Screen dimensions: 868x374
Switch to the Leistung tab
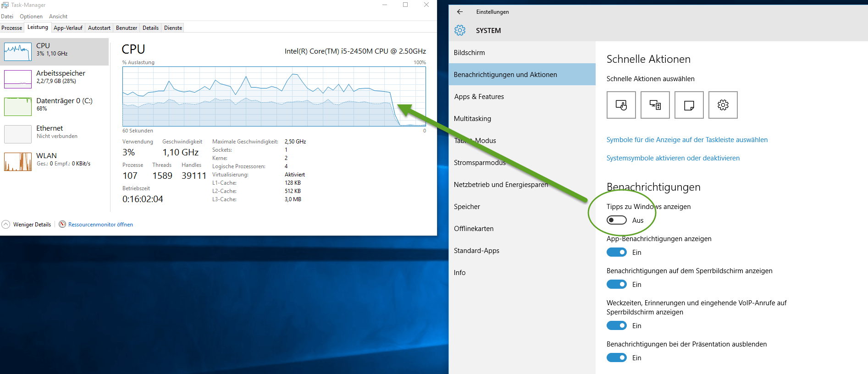click(38, 27)
